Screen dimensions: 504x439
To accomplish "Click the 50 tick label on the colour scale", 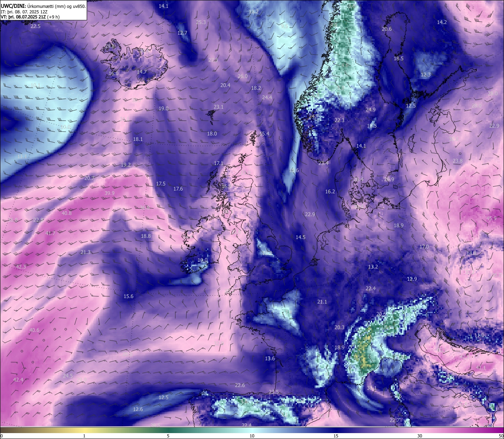I will click(x=501, y=436).
